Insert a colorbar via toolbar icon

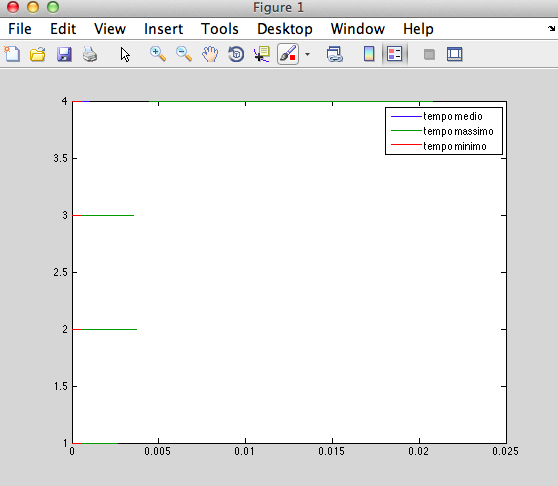pyautogui.click(x=369, y=54)
